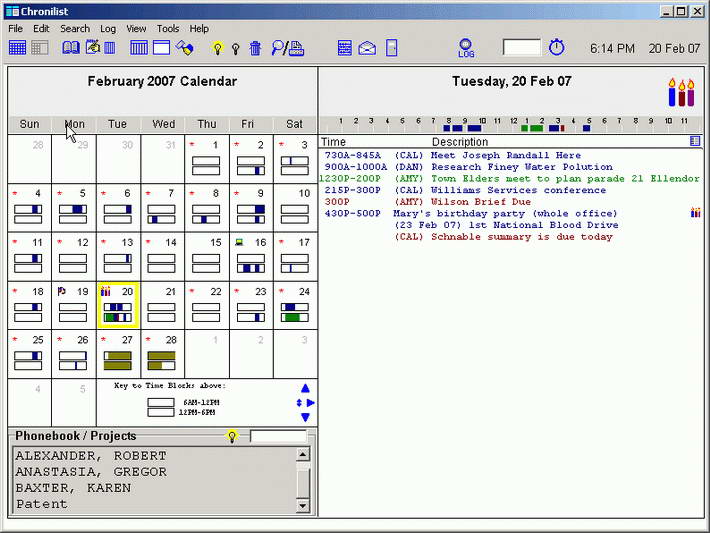Open the Log menu

point(108,29)
